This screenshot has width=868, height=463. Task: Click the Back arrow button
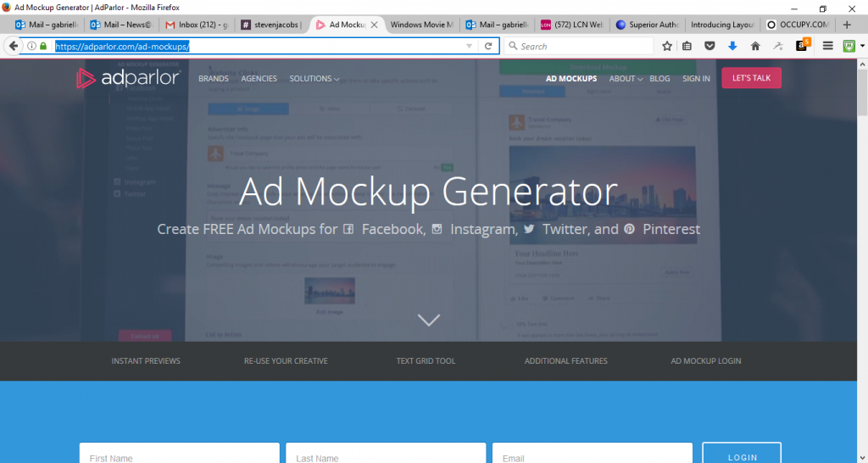(13, 46)
